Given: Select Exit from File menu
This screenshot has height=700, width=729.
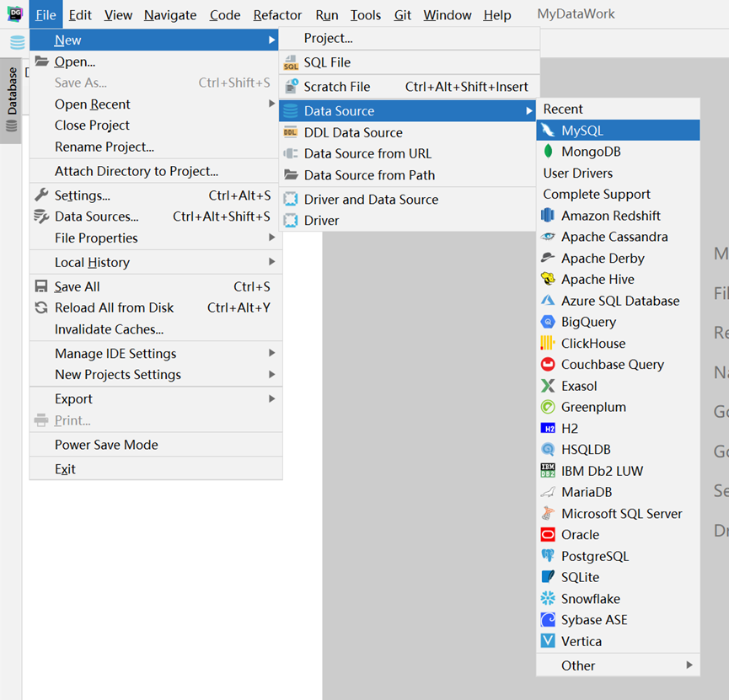Looking at the screenshot, I should coord(156,469).
